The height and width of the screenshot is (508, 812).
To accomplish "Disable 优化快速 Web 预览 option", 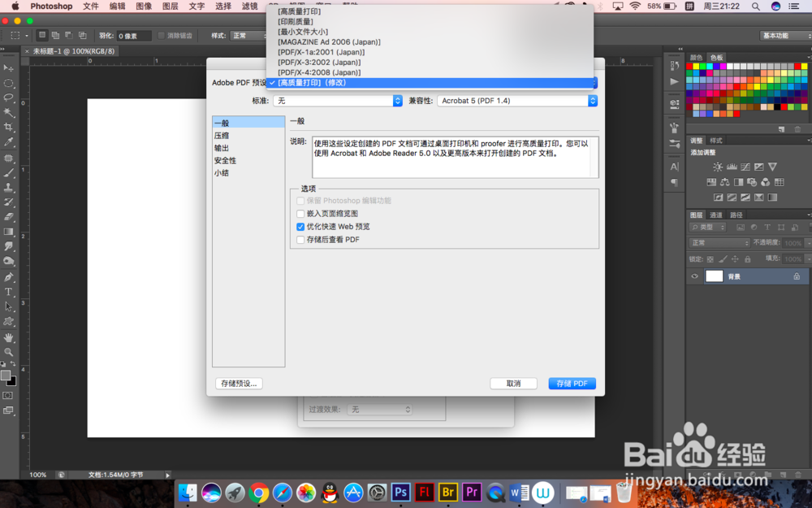I will [x=300, y=226].
